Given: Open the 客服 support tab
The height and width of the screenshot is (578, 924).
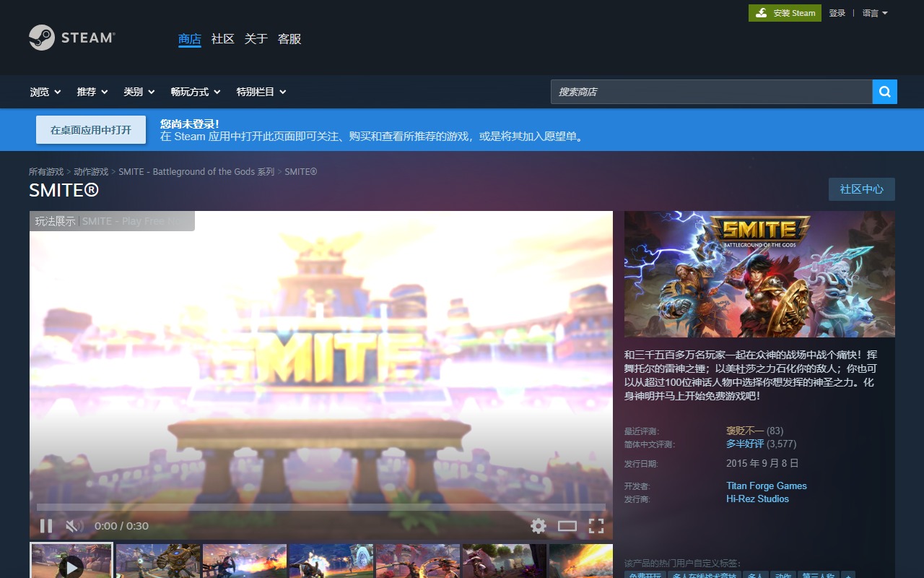Looking at the screenshot, I should (x=289, y=39).
